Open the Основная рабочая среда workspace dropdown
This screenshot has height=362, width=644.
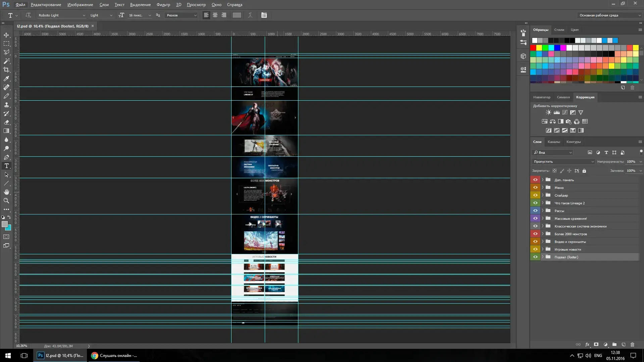[x=610, y=15]
